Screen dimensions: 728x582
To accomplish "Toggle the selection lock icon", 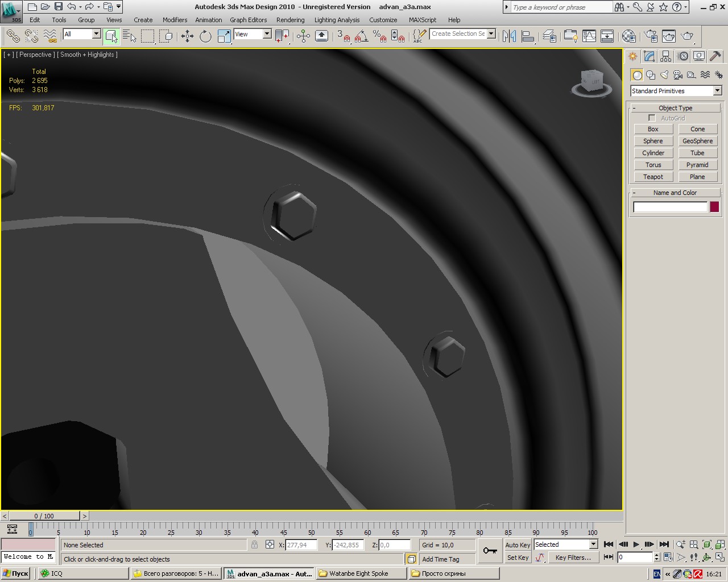I will (x=254, y=544).
